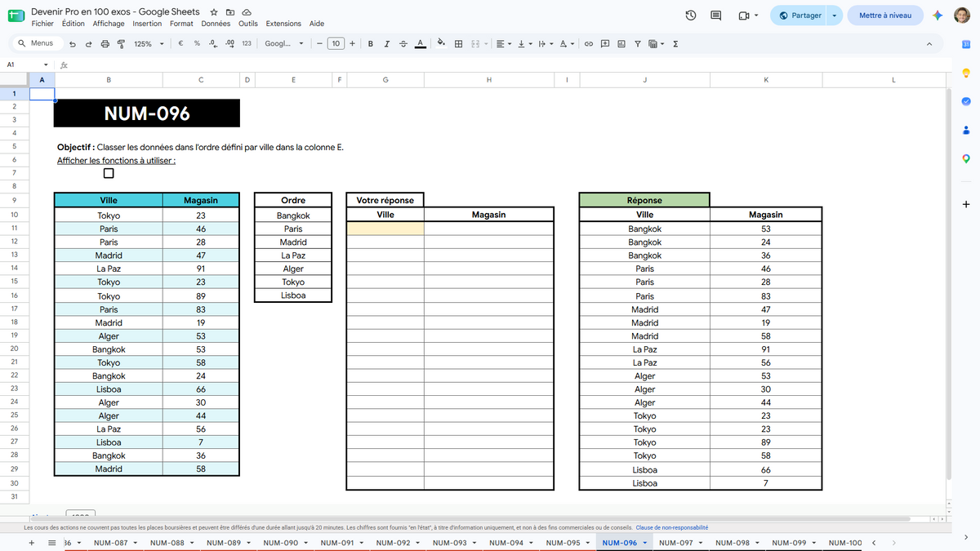The height and width of the screenshot is (551, 980).
Task: Open the zoom 125% dropdown
Action: (x=149, y=44)
